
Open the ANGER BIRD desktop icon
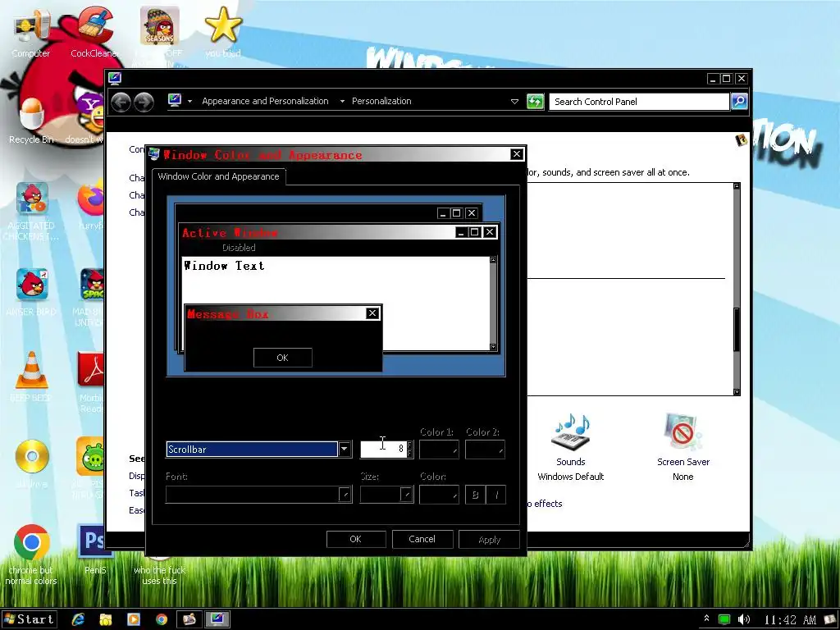click(31, 292)
